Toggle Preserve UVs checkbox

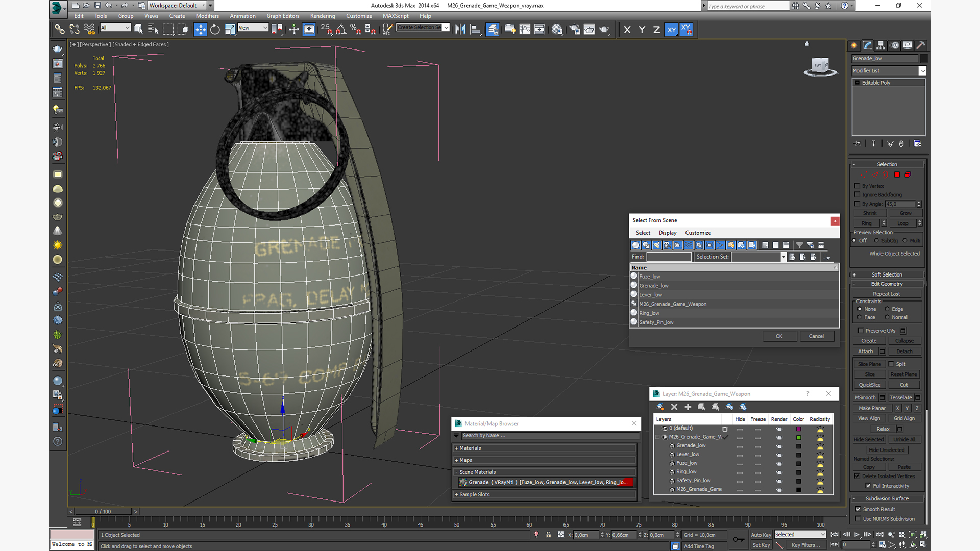click(x=861, y=331)
